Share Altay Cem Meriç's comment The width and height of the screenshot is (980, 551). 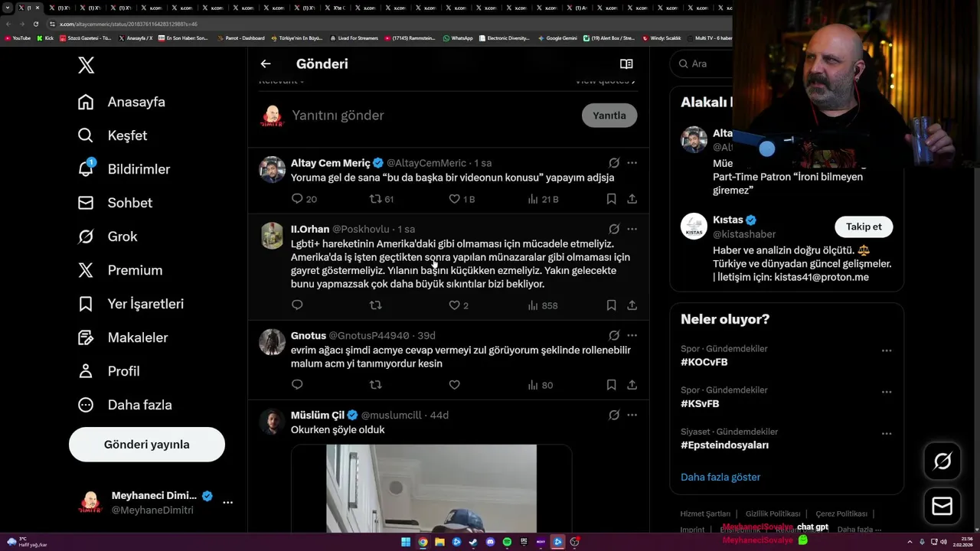632,199
